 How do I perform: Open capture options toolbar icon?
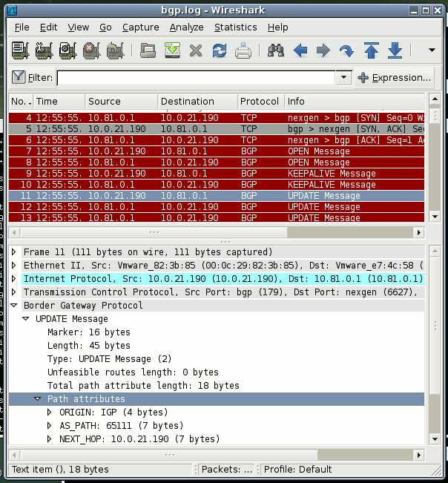[x=45, y=50]
